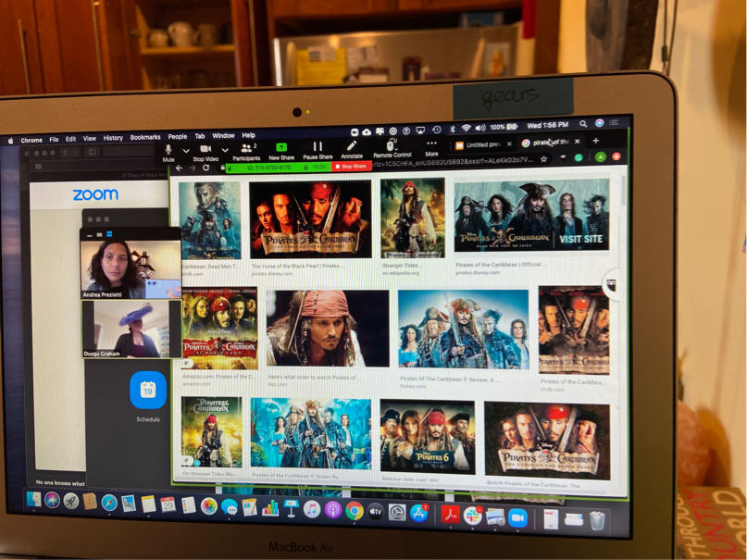Viewport: 747px width, 560px height.
Task: Open the More menu in Zoom toolbar
Action: click(431, 148)
